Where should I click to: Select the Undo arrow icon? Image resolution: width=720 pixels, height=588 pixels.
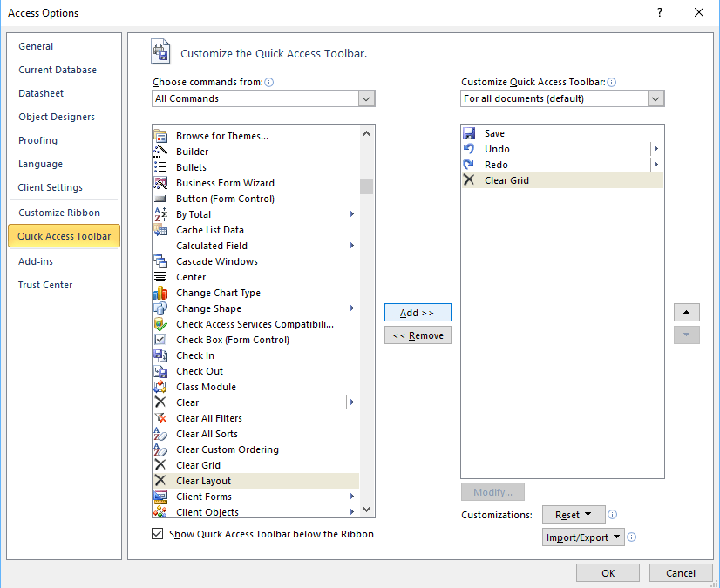coord(469,149)
